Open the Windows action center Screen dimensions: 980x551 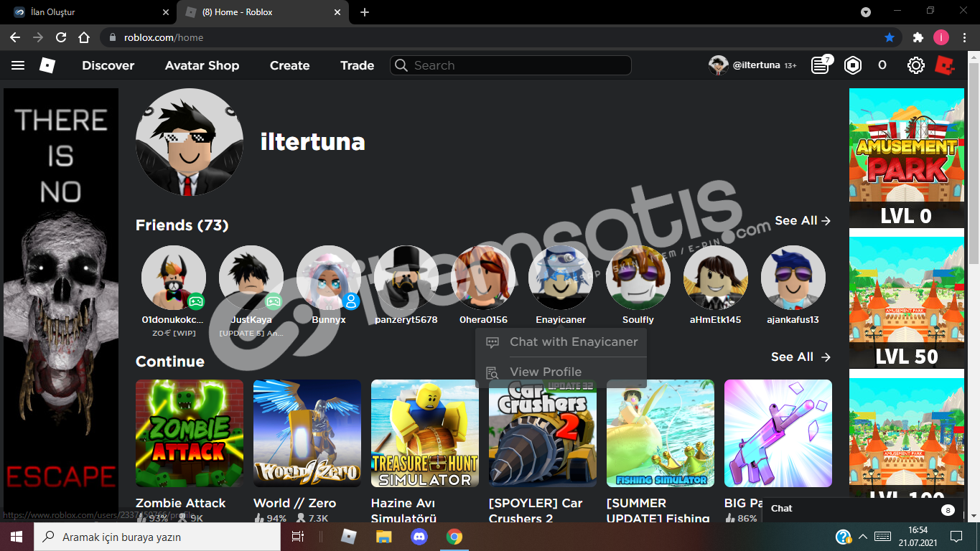pos(956,537)
